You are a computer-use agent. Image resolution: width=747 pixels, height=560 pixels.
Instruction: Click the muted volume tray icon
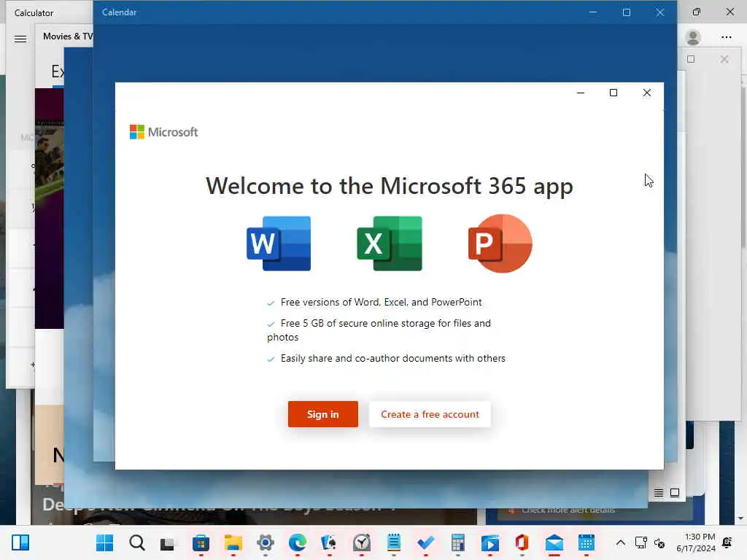pyautogui.click(x=659, y=542)
